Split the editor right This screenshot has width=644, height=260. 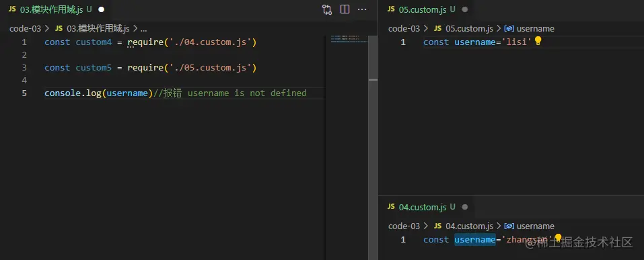click(345, 9)
